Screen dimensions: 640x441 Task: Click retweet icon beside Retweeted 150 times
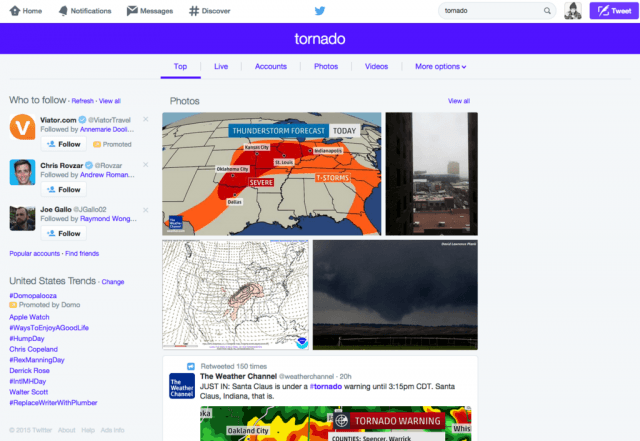(191, 366)
